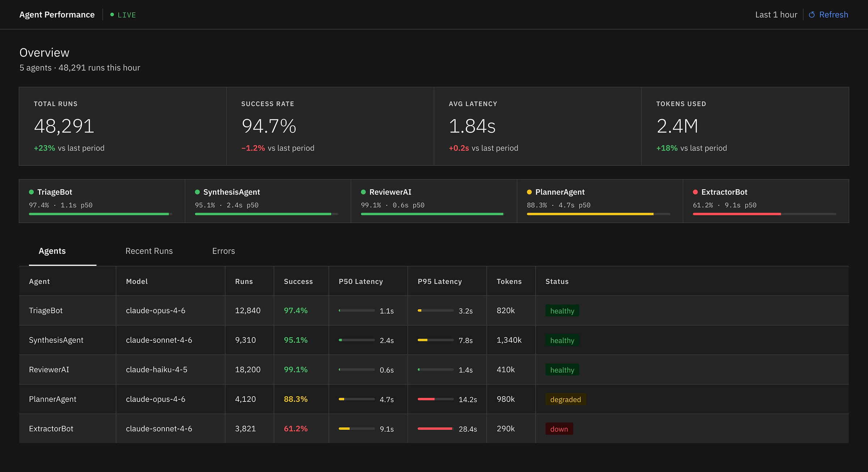Click ExtractorBot's red P95 latency bar

pyautogui.click(x=435, y=429)
